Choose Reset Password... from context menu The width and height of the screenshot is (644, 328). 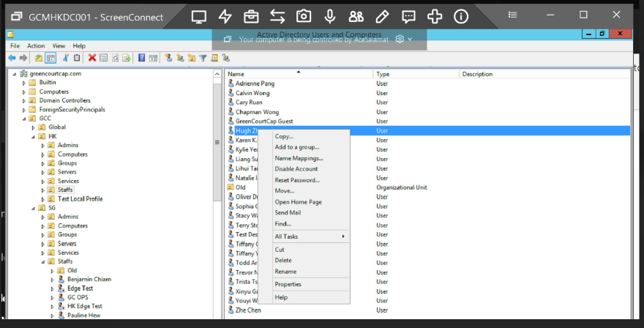point(304,180)
